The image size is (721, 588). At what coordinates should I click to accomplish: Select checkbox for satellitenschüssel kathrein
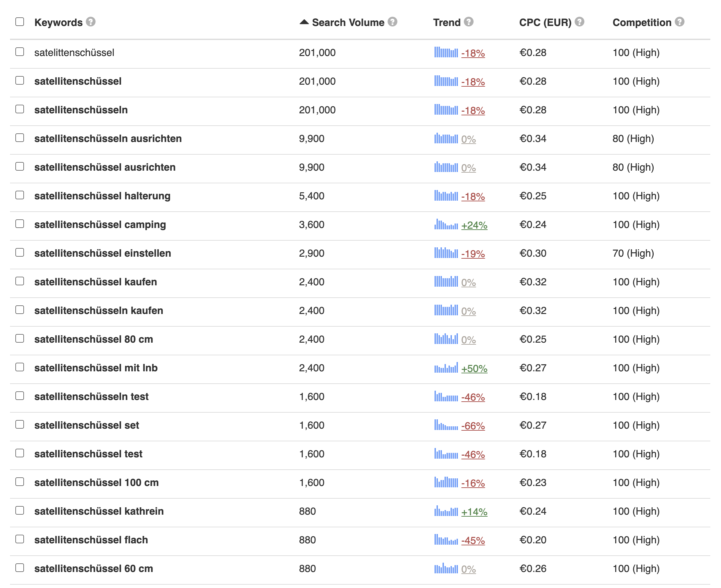tap(20, 510)
